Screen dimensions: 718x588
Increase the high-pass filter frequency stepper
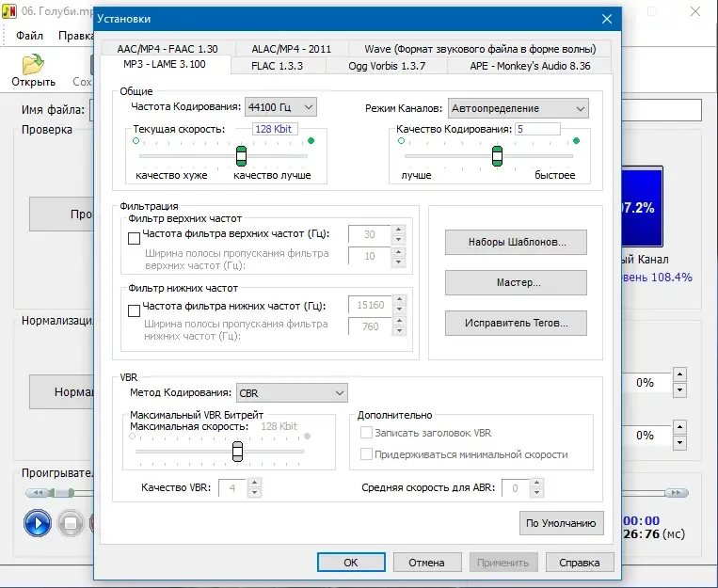[398, 230]
